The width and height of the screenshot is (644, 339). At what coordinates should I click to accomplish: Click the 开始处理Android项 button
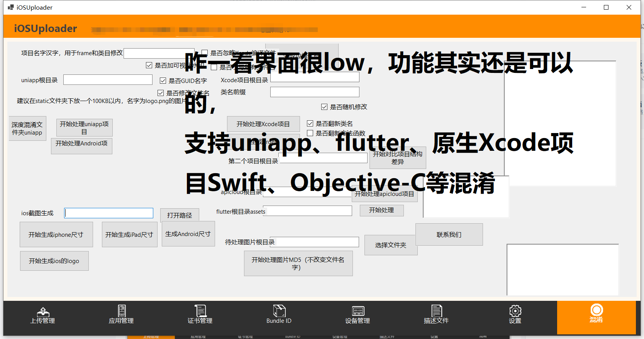coord(81,146)
